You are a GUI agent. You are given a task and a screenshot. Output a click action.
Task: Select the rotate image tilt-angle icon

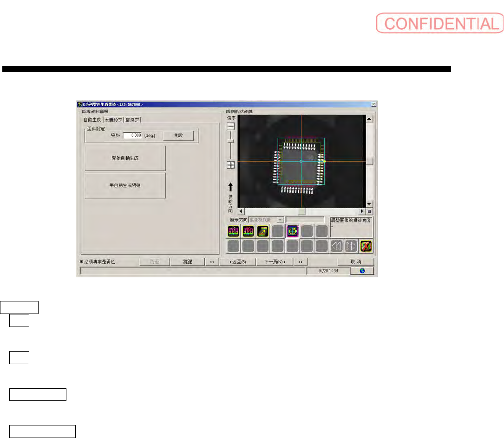click(293, 231)
